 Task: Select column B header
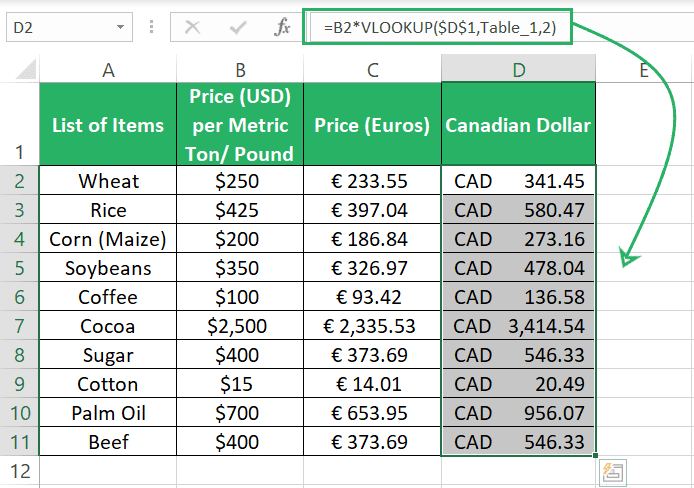240,69
